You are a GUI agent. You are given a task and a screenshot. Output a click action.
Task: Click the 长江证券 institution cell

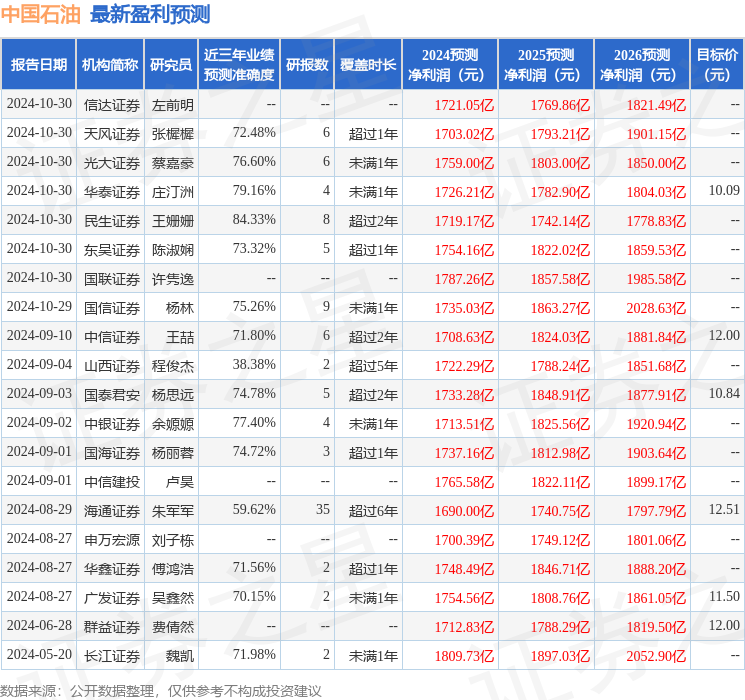(112, 656)
